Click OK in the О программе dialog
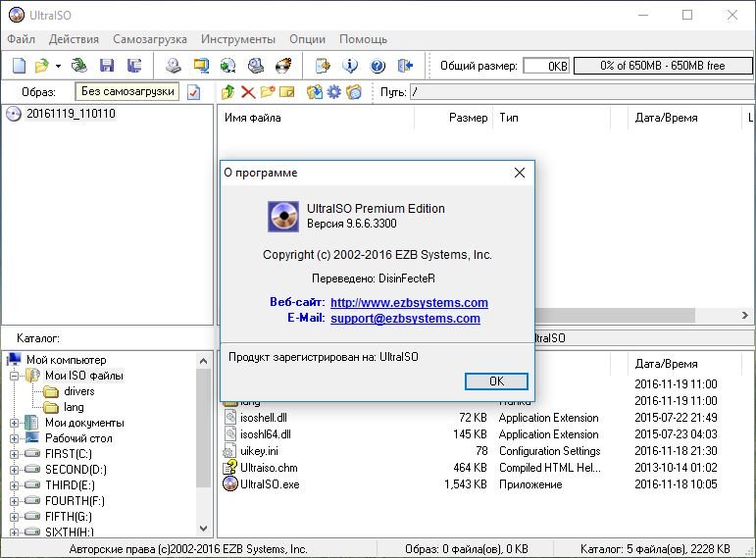Screen dimensions: 756x558 pos(496,381)
